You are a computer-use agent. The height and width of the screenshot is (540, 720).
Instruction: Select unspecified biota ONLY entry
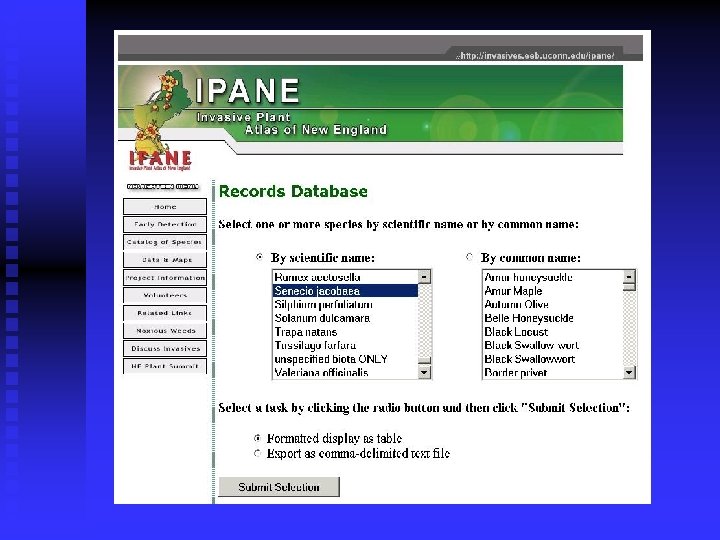[x=345, y=359]
